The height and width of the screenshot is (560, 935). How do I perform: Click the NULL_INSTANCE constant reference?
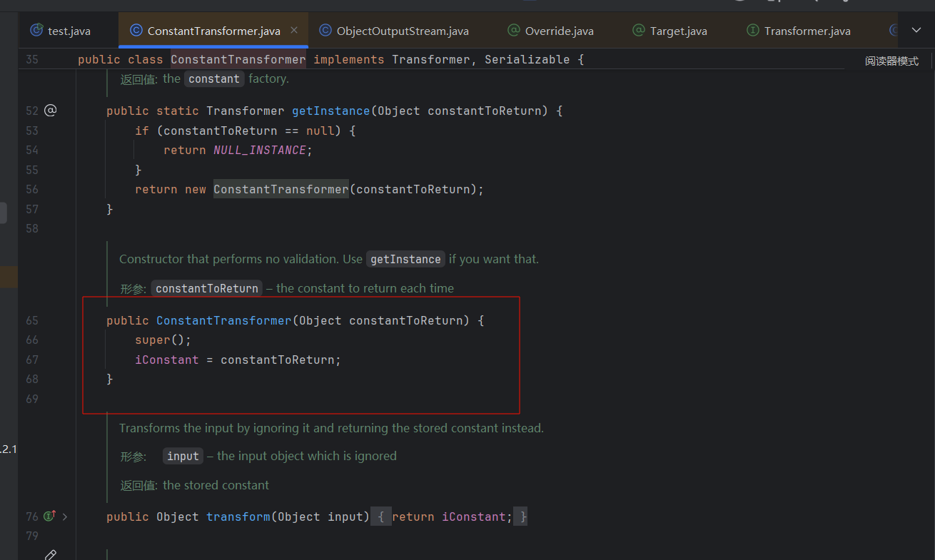(259, 150)
